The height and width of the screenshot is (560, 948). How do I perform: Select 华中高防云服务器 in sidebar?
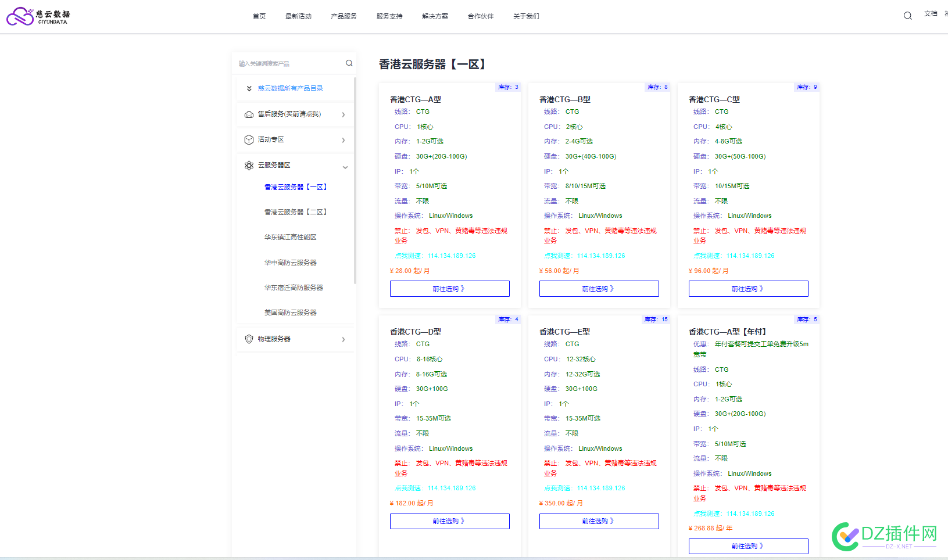click(x=291, y=263)
